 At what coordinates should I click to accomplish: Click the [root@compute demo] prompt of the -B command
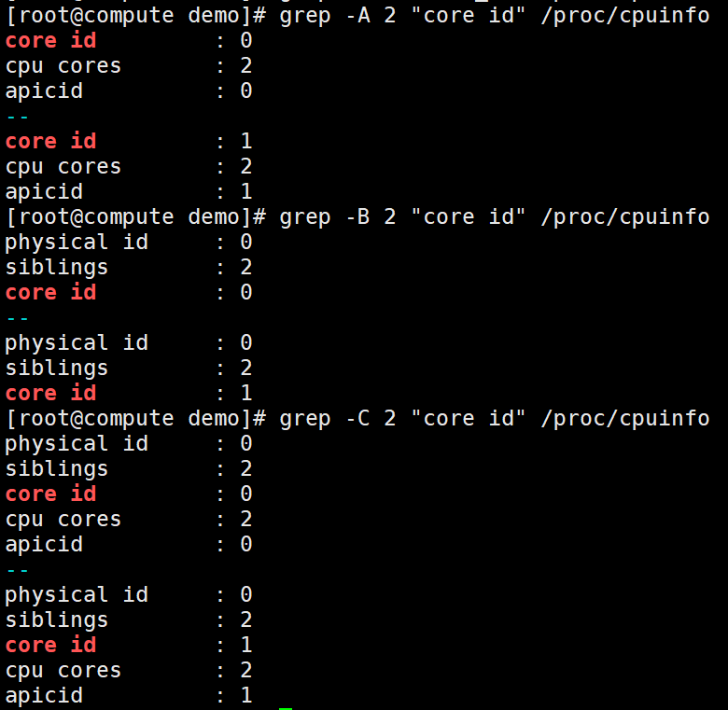click(x=135, y=217)
